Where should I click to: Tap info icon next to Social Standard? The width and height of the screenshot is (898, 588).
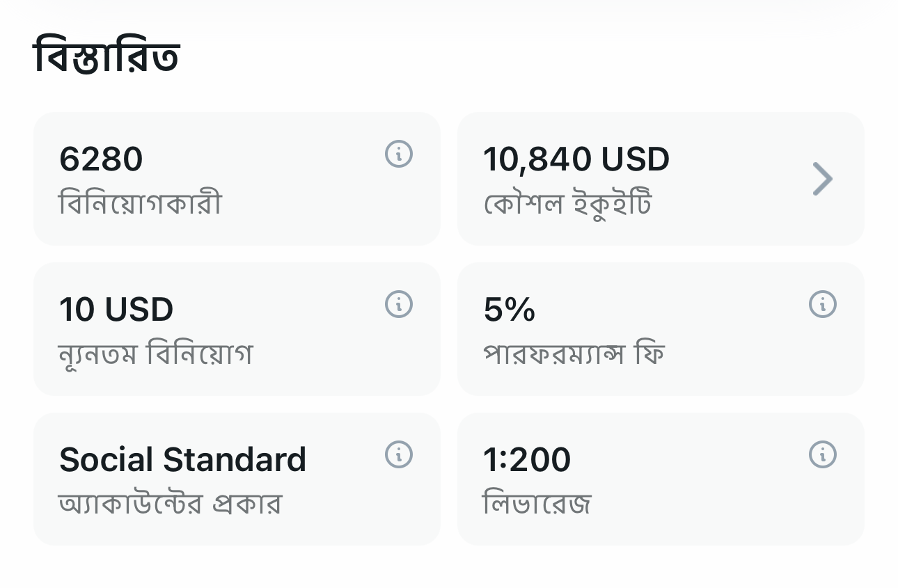pyautogui.click(x=399, y=454)
